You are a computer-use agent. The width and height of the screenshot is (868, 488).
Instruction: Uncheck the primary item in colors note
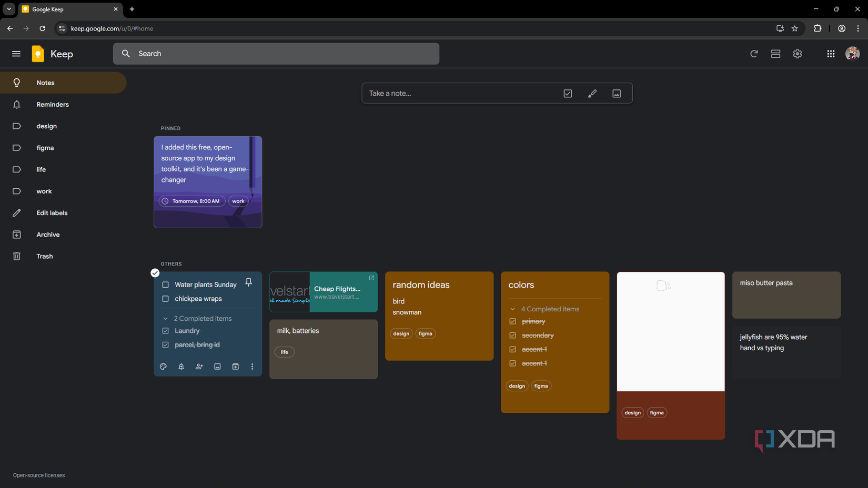(513, 321)
